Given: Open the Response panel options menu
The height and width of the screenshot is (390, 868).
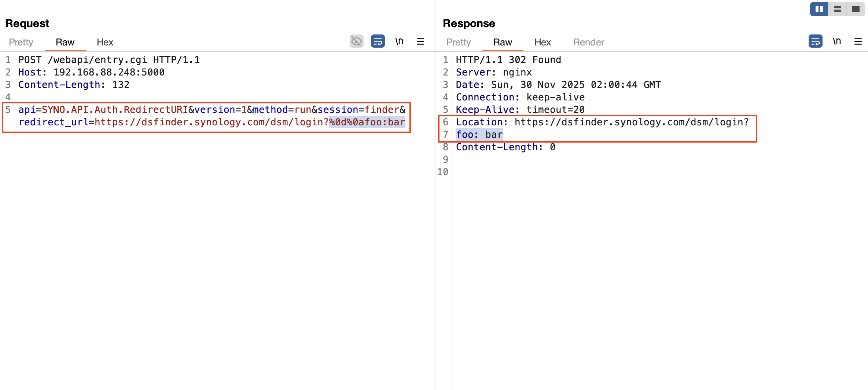Looking at the screenshot, I should click(858, 41).
